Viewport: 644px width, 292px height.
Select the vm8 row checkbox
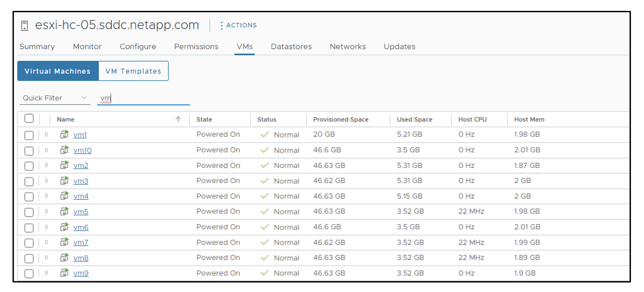[x=29, y=258]
